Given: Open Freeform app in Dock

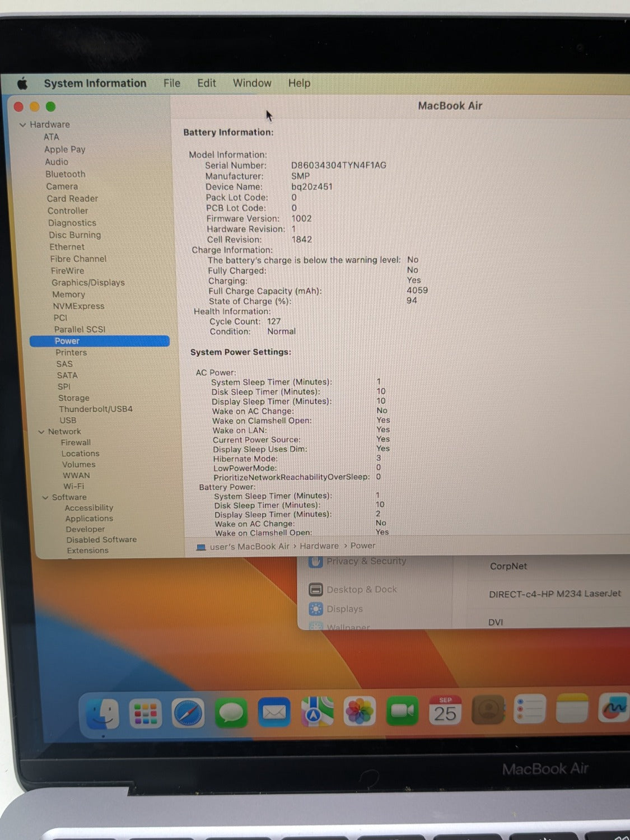Looking at the screenshot, I should [614, 708].
